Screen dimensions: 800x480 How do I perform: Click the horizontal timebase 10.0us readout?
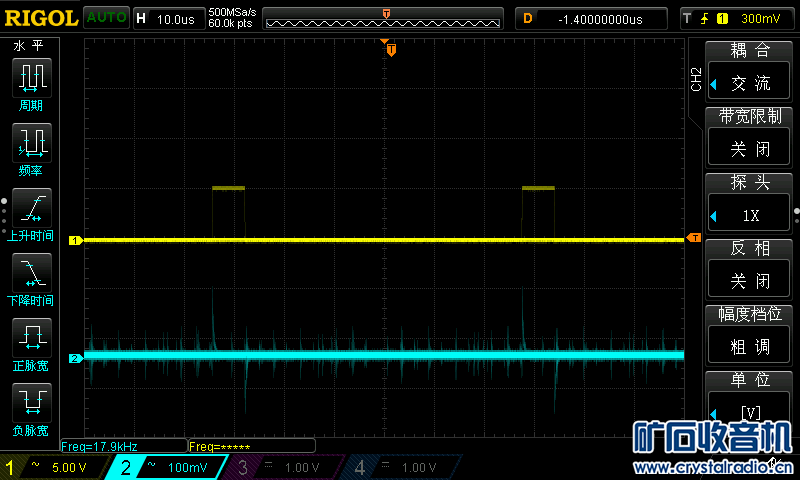click(168, 18)
